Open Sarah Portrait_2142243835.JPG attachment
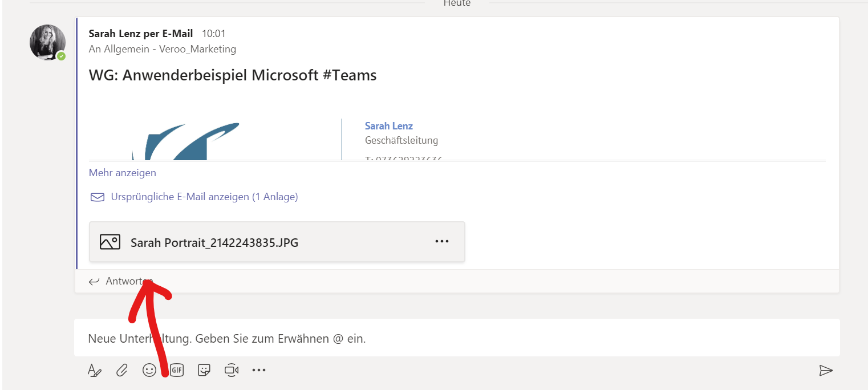Image resolution: width=868 pixels, height=390 pixels. tap(214, 243)
